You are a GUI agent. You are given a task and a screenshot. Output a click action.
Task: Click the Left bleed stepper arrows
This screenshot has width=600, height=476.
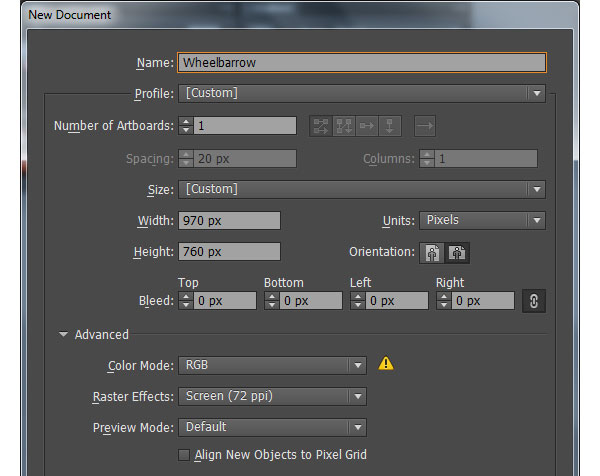358,300
